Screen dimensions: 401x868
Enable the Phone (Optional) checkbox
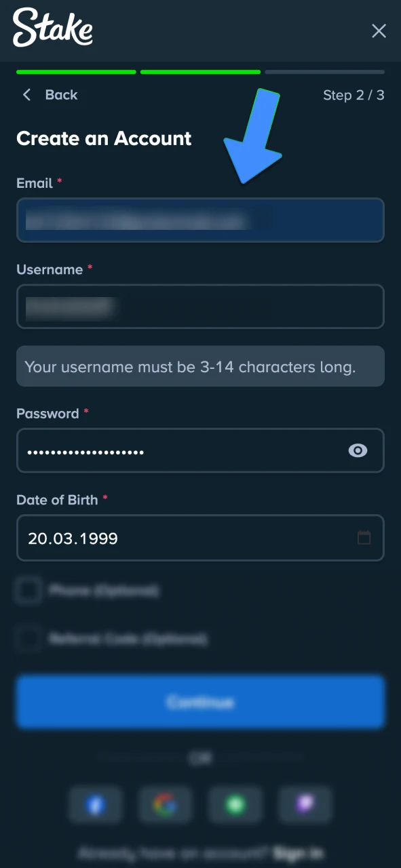tap(28, 591)
